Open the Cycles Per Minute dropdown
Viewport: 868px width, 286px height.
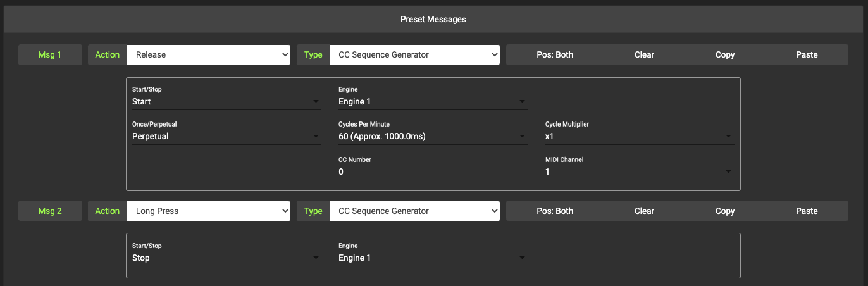[x=433, y=137]
